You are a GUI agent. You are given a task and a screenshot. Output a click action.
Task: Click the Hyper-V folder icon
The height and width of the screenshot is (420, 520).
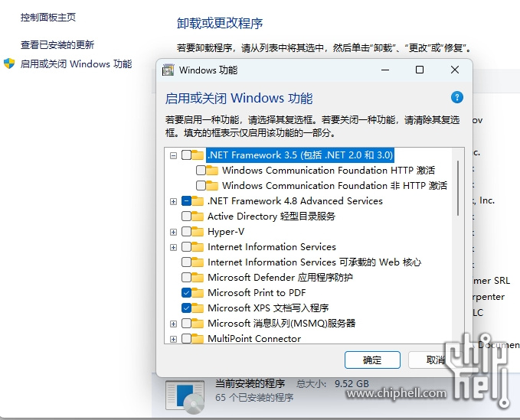click(x=198, y=232)
